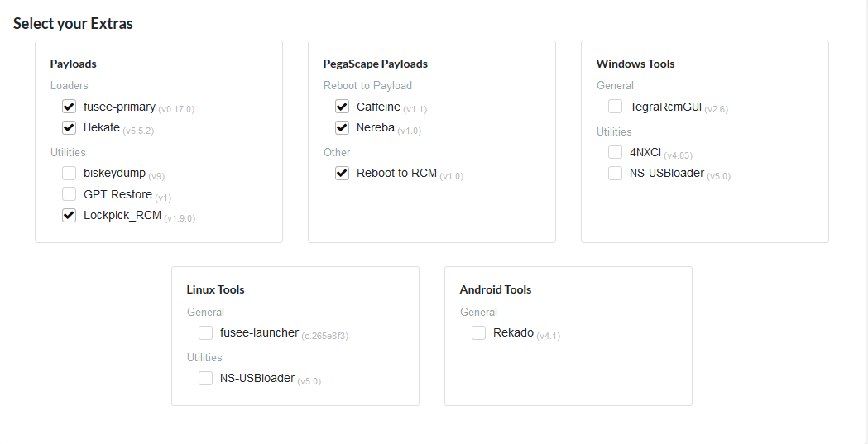
Task: Uncheck the fusee-primary checkbox
Action: coord(69,106)
